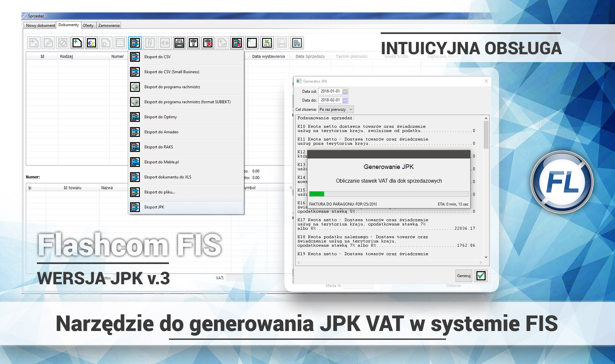Click Data Sprzedaży column header
The height and width of the screenshot is (364, 615).
point(310,57)
